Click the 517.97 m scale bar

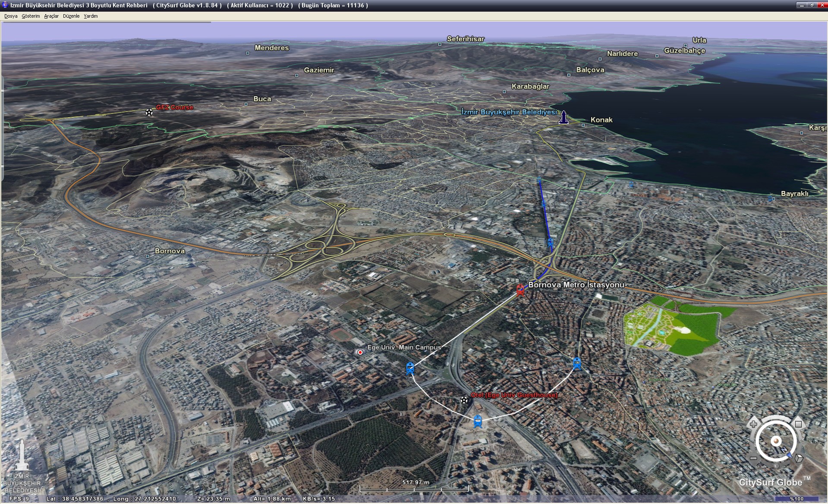pos(414,486)
